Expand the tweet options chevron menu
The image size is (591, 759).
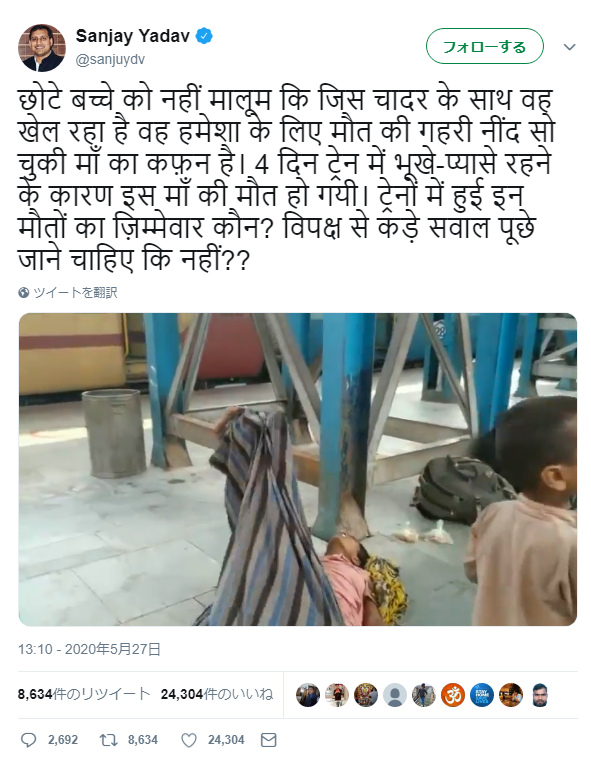tap(570, 47)
